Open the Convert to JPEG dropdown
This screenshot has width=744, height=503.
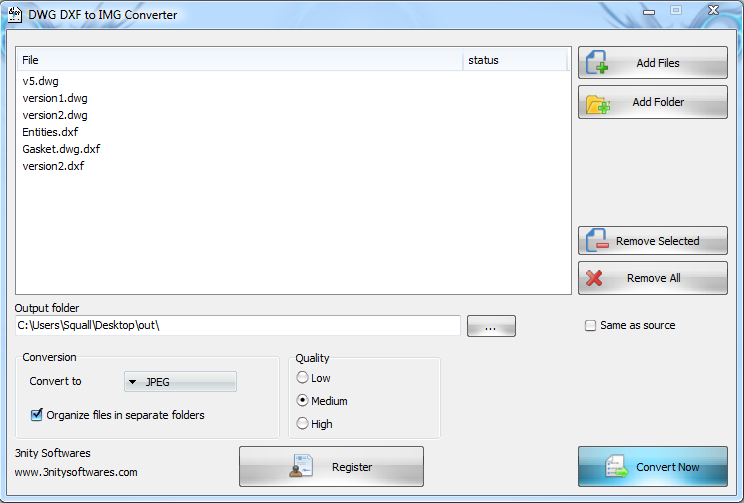coord(180,382)
